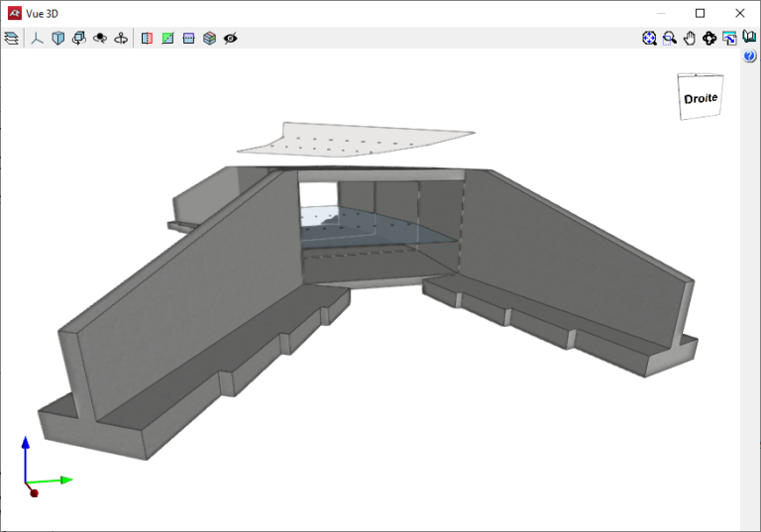The image size is (761, 532).
Task: Click the colored stacked layers icon
Action: pos(210,38)
